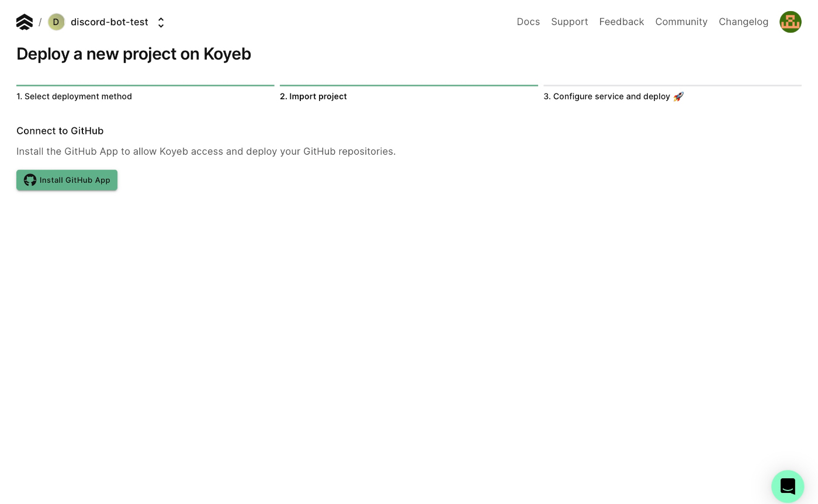Viewport: 818px width, 504px height.
Task: Click the discord-bot-test organization avatar
Action: click(x=56, y=22)
